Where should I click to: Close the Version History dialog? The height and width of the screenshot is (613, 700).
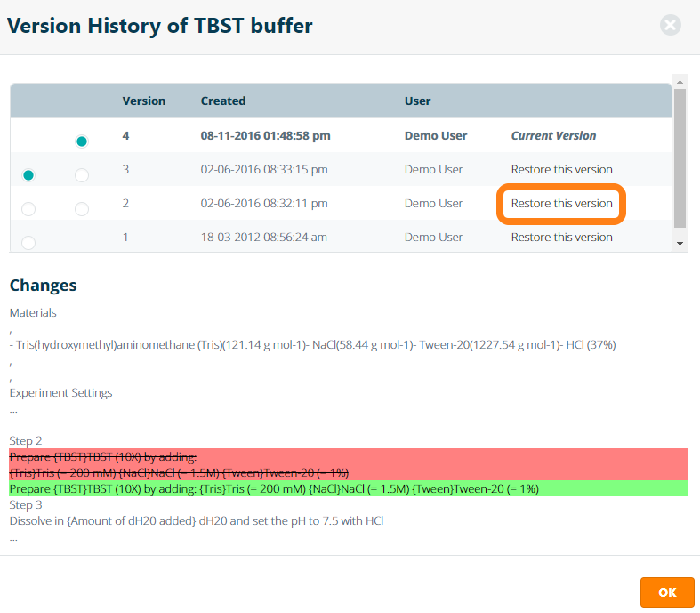(670, 25)
